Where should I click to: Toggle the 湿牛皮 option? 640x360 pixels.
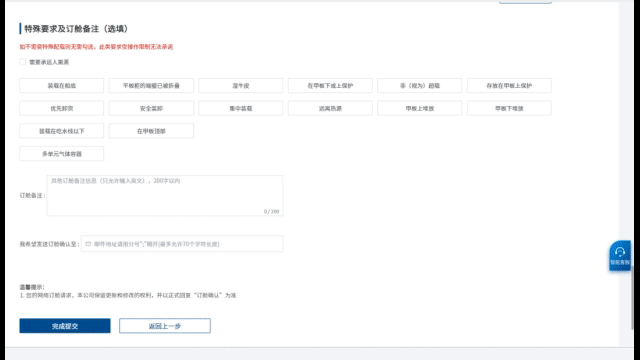pos(240,86)
